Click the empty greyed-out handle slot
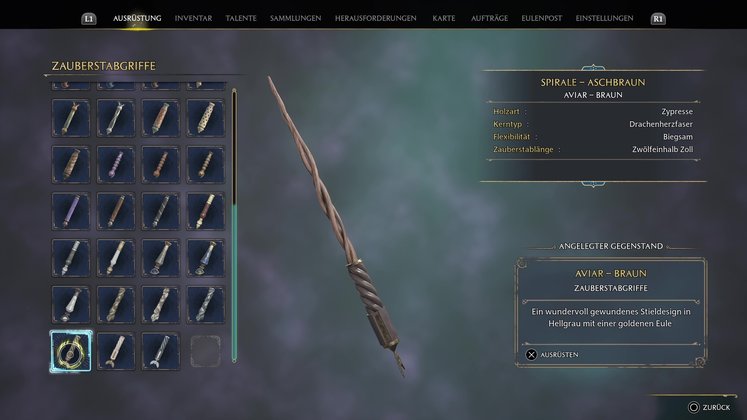 (x=205, y=351)
